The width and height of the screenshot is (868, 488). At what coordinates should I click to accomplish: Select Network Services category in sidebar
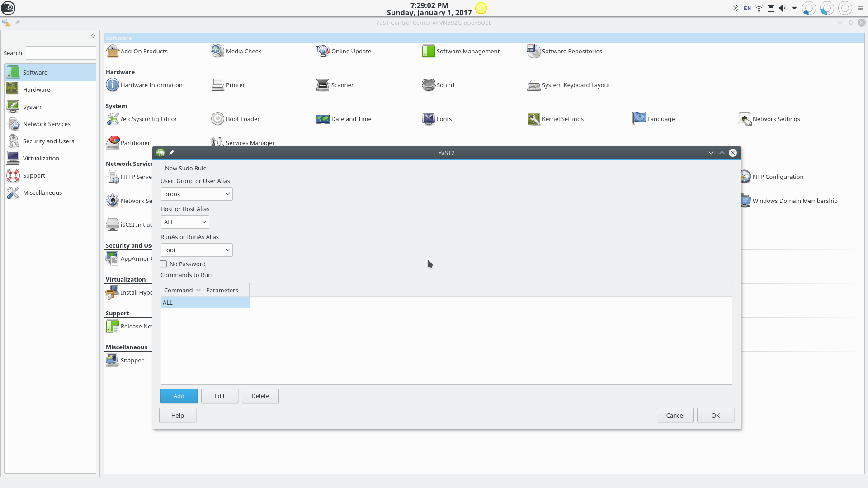pos(50,124)
